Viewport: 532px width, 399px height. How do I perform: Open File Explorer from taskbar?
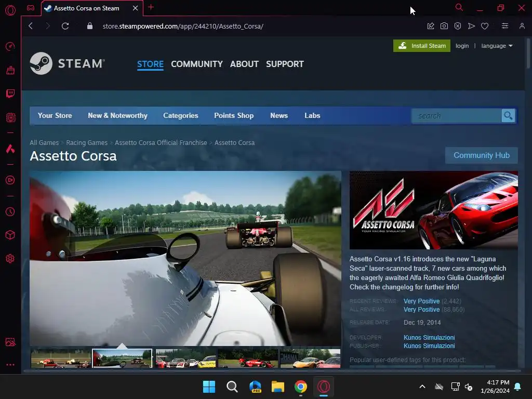coord(278,387)
